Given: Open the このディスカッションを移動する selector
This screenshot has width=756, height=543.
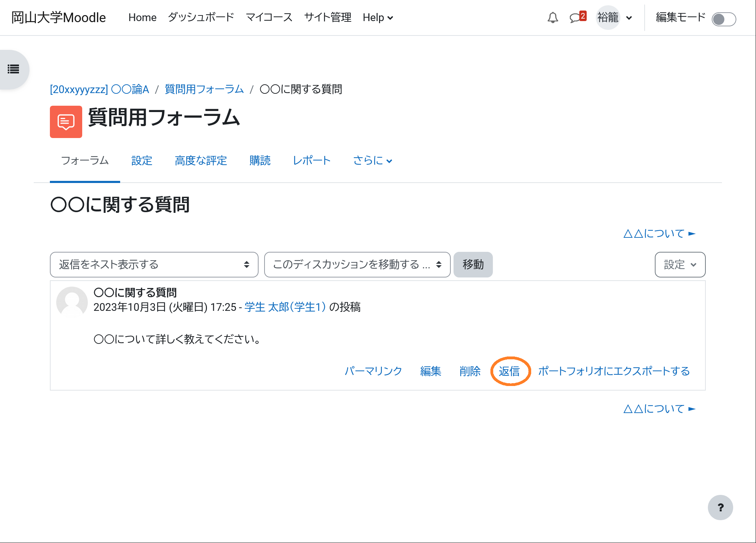Looking at the screenshot, I should tap(357, 264).
